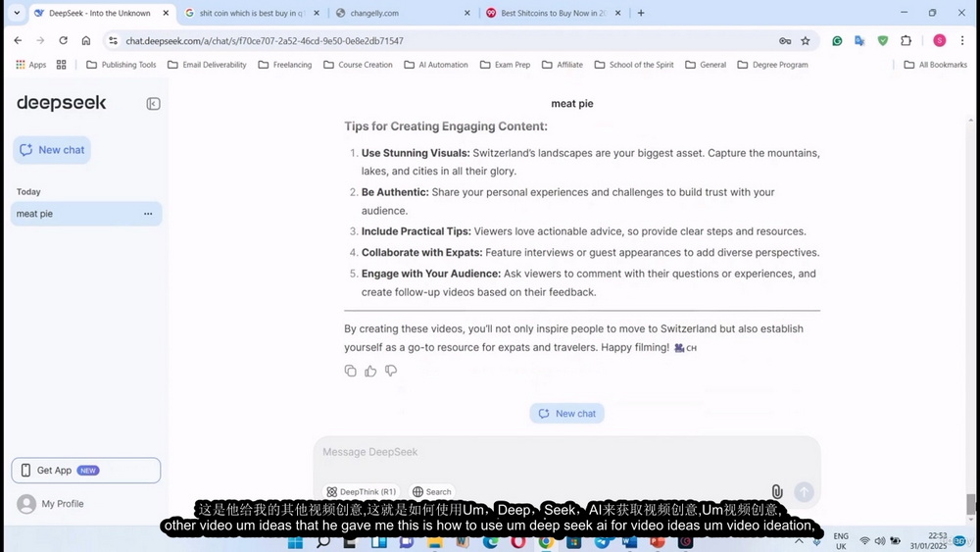This screenshot has width=980, height=552.
Task: Expand the Course Creation bookmark folder
Action: coord(358,65)
